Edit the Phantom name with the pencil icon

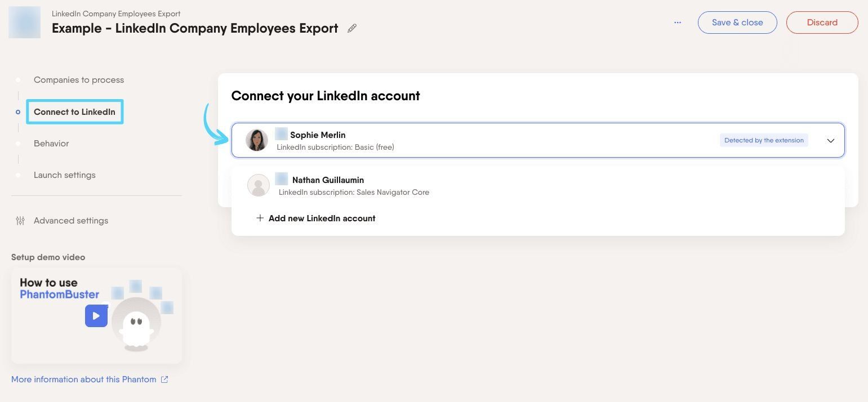click(x=352, y=28)
